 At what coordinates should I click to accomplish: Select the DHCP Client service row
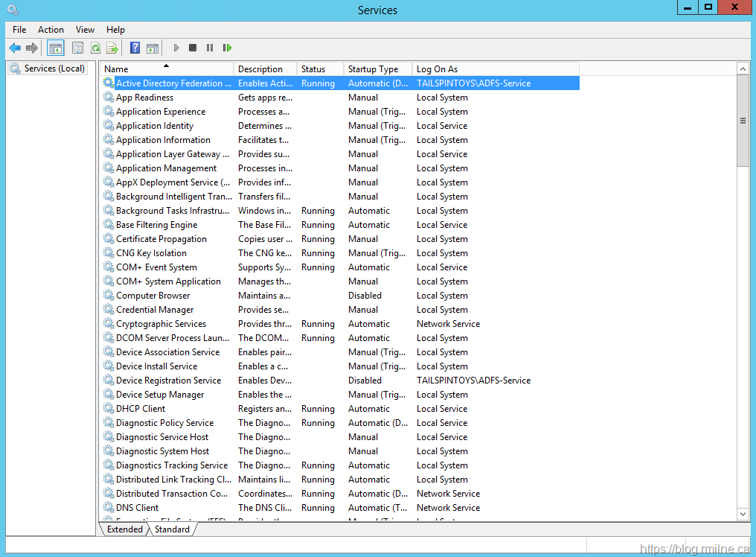[x=141, y=409]
